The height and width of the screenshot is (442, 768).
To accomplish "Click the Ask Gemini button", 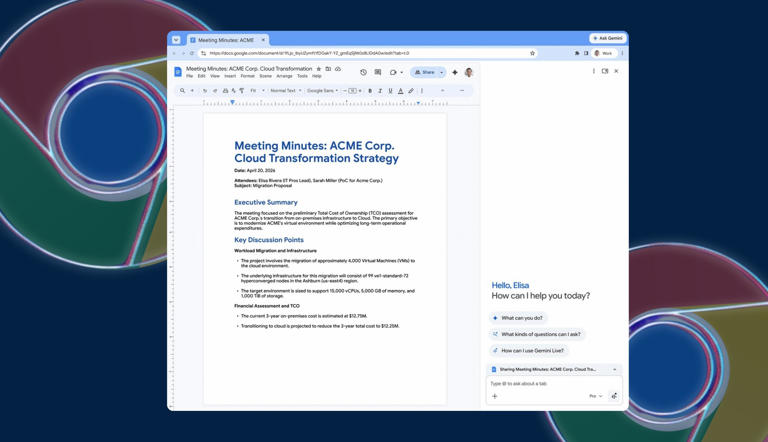I will [x=608, y=38].
